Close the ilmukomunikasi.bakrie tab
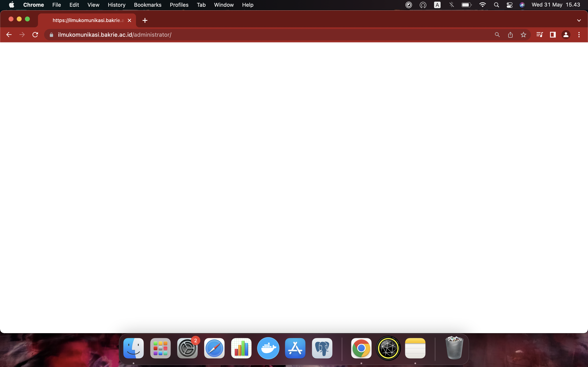Screen dimensions: 588x367 (129, 20)
